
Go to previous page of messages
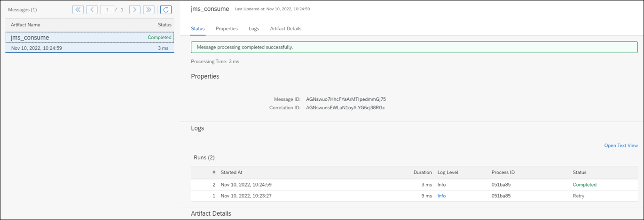tap(92, 9)
